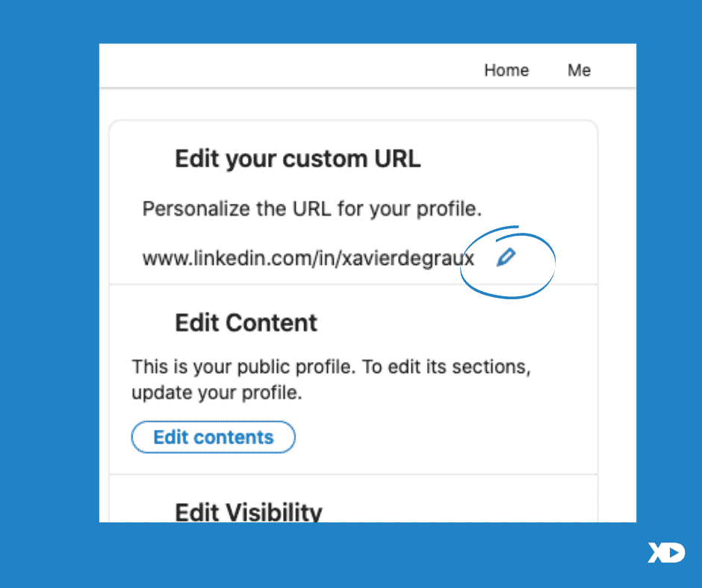Click the "Personalize the URL for your profile." text
Viewport: 702px width, 588px height.
coord(312,209)
